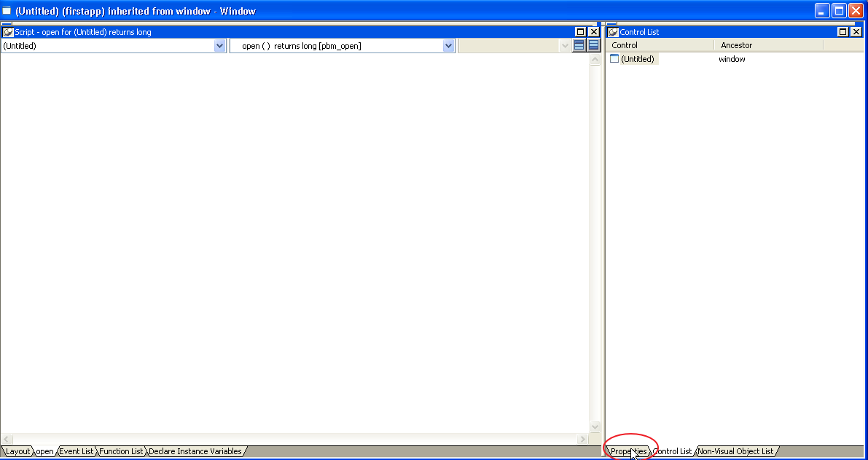Switch to the Non-Visual Object List tab
Image resolution: width=868 pixels, height=460 pixels.
pyautogui.click(x=736, y=451)
